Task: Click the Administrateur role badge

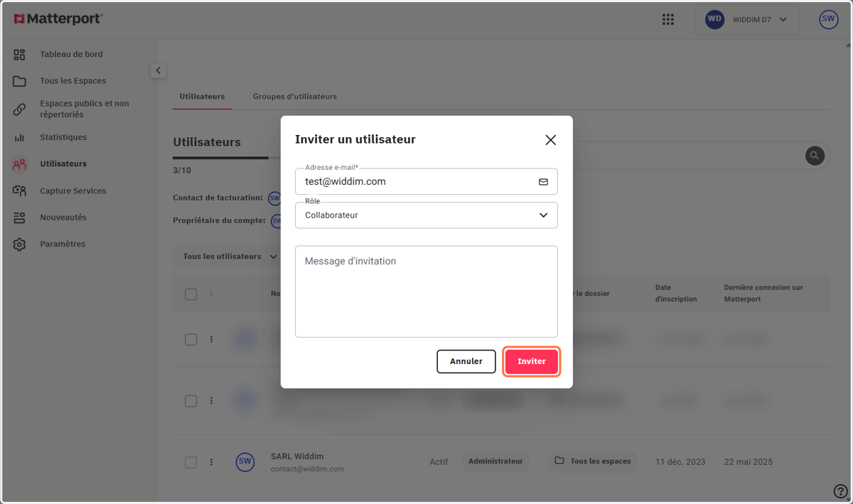Action: 496,461
